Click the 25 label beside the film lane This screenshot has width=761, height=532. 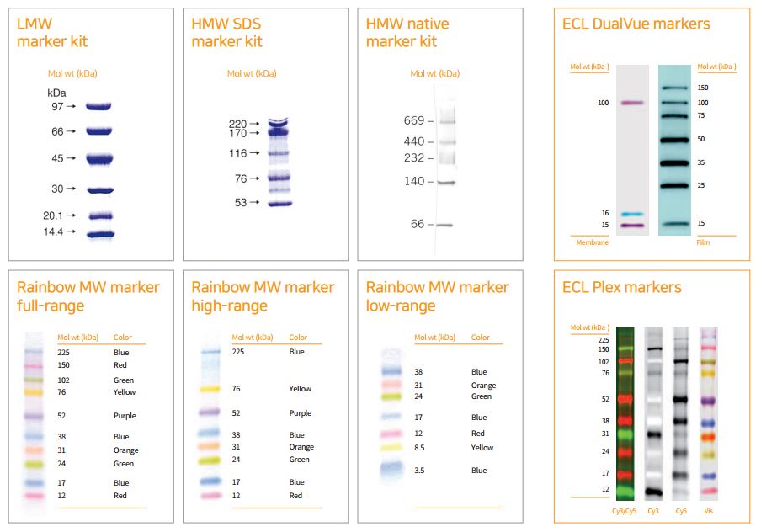pos(701,185)
